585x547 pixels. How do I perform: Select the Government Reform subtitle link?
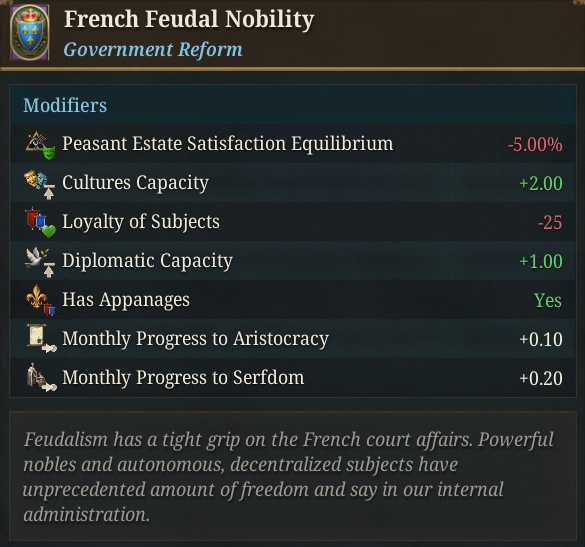(153, 50)
